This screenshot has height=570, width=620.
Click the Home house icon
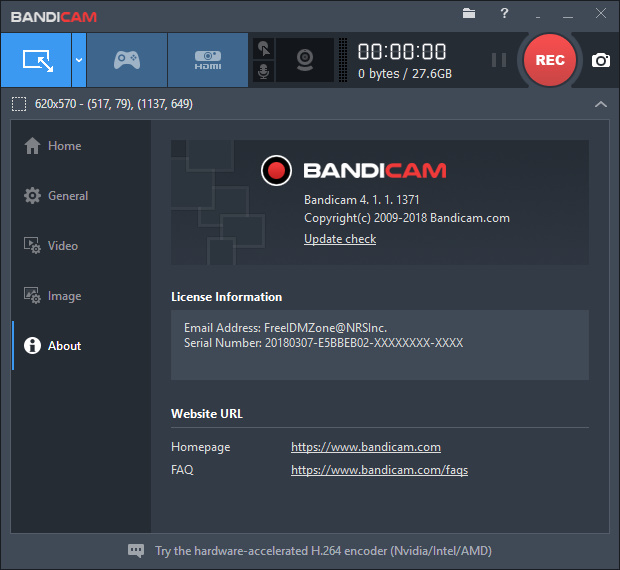coord(32,145)
